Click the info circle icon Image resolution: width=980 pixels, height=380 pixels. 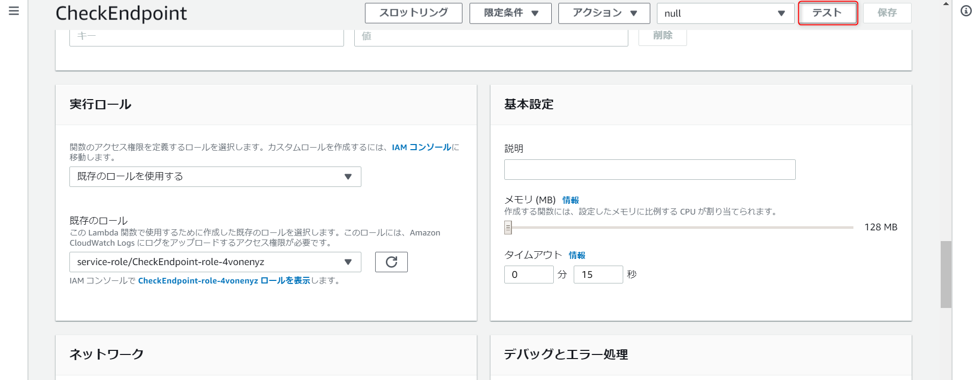point(966,11)
